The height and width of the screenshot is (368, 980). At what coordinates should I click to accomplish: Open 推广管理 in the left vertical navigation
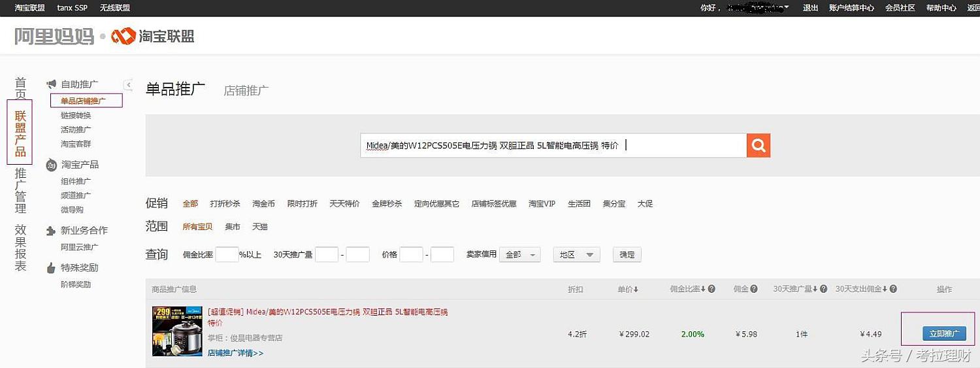tap(21, 192)
